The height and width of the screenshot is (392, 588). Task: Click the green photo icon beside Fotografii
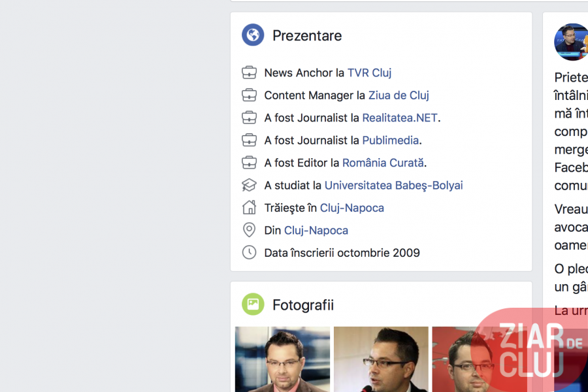coord(253,304)
